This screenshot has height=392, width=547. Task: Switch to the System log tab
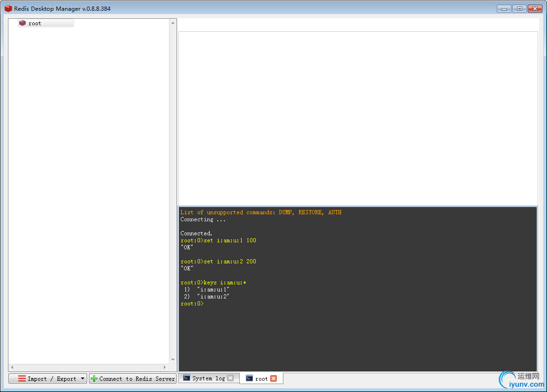click(208, 378)
